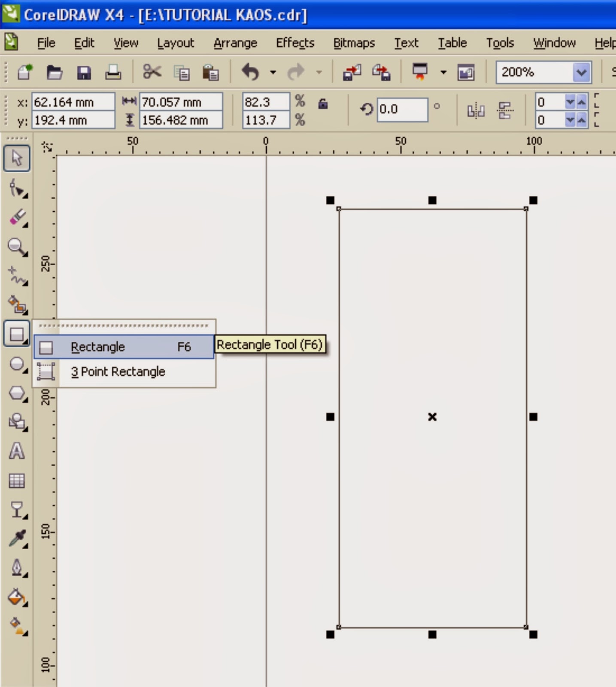Open the Edit menu
616x687 pixels.
(84, 43)
